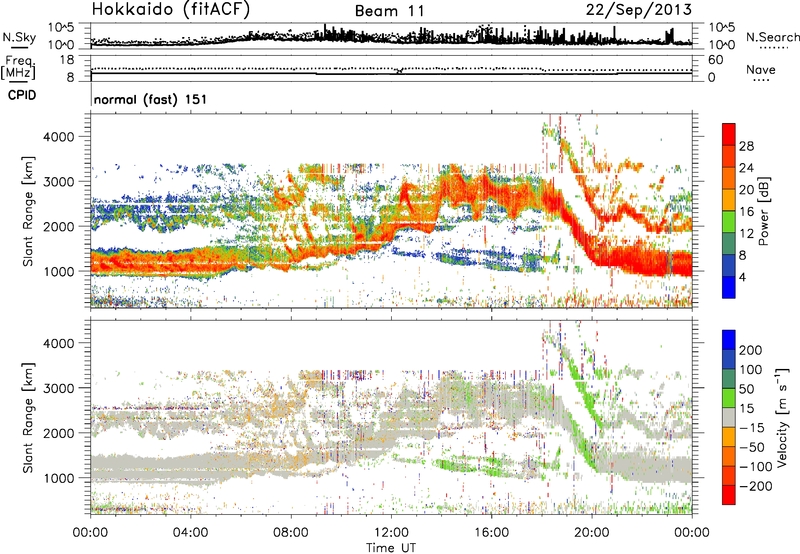800x554 pixels.
Task: Click the "1000" tick of the velocity panel
Action: click(x=59, y=478)
